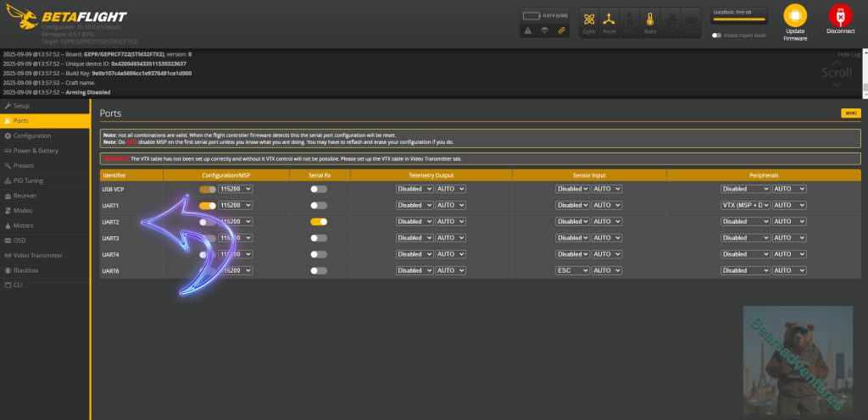Click the Accel sensor icon
This screenshot has height=420, width=868.
pyautogui.click(x=609, y=21)
